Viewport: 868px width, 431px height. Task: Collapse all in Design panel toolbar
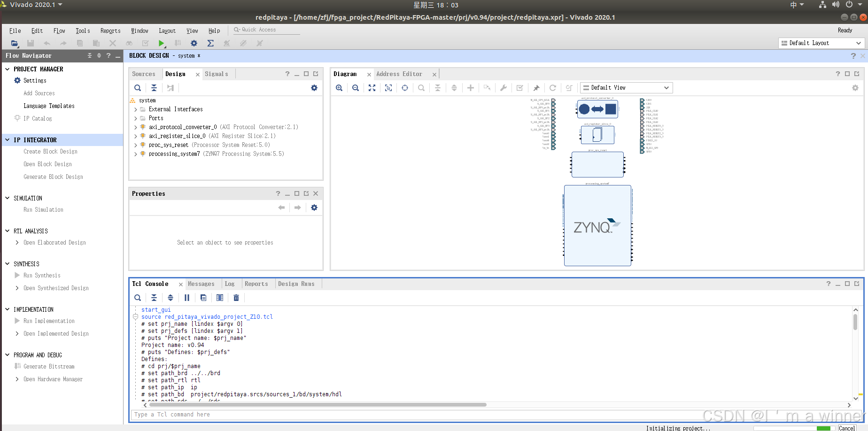pos(154,88)
